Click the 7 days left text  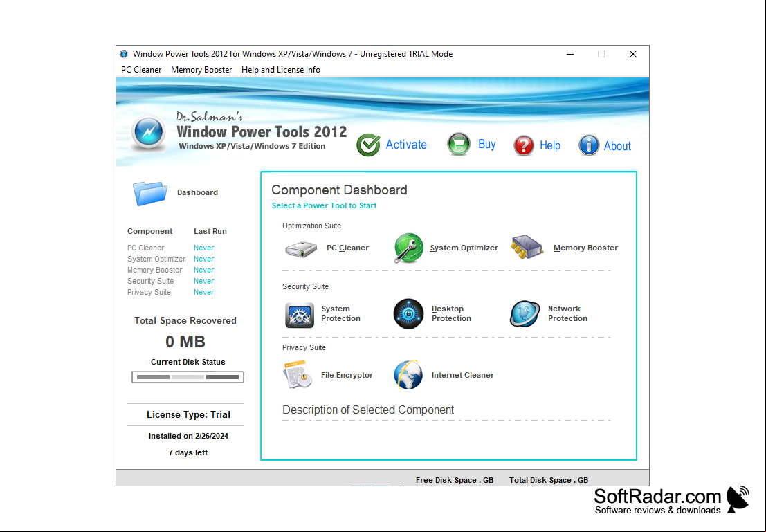(188, 453)
